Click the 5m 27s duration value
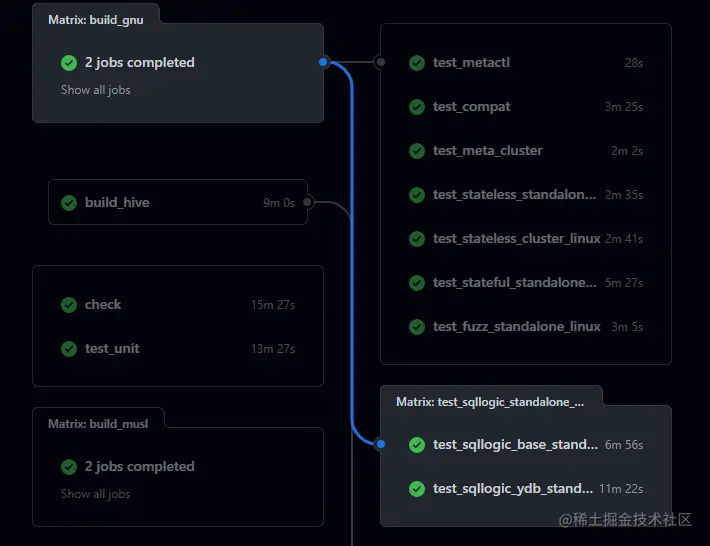This screenshot has height=546, width=710. pos(624,283)
